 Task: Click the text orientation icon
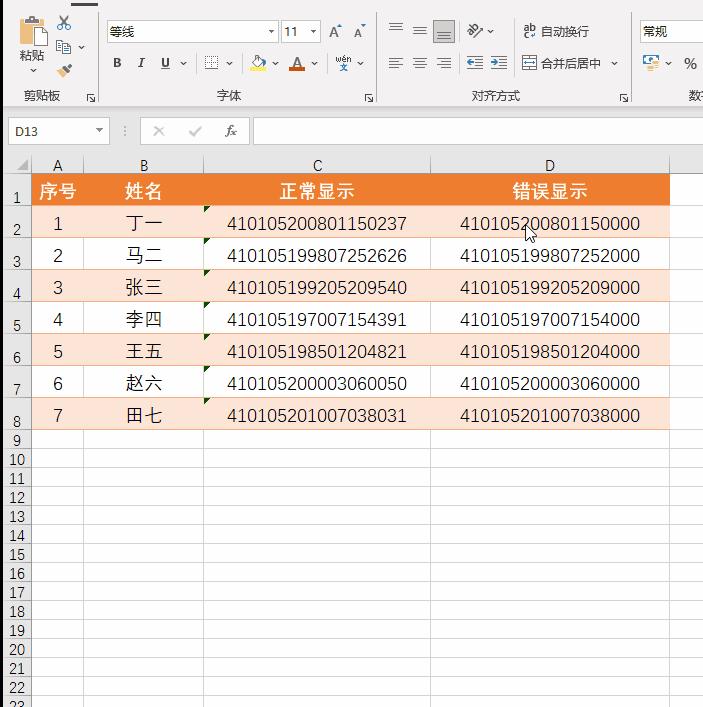pyautogui.click(x=474, y=31)
